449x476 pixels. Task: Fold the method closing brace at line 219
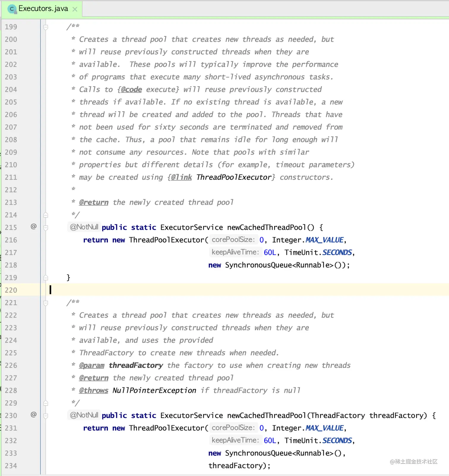point(46,278)
